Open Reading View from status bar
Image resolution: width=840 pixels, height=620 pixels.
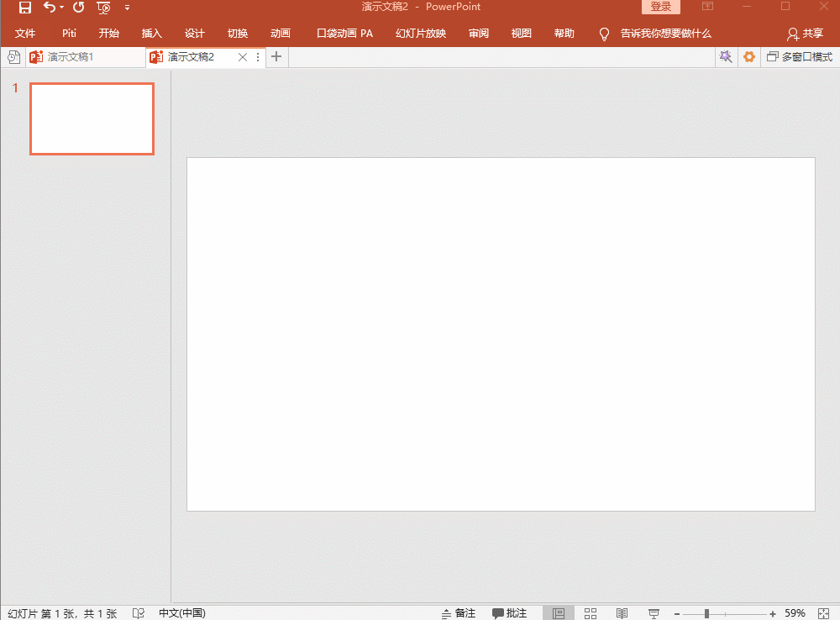(x=622, y=613)
